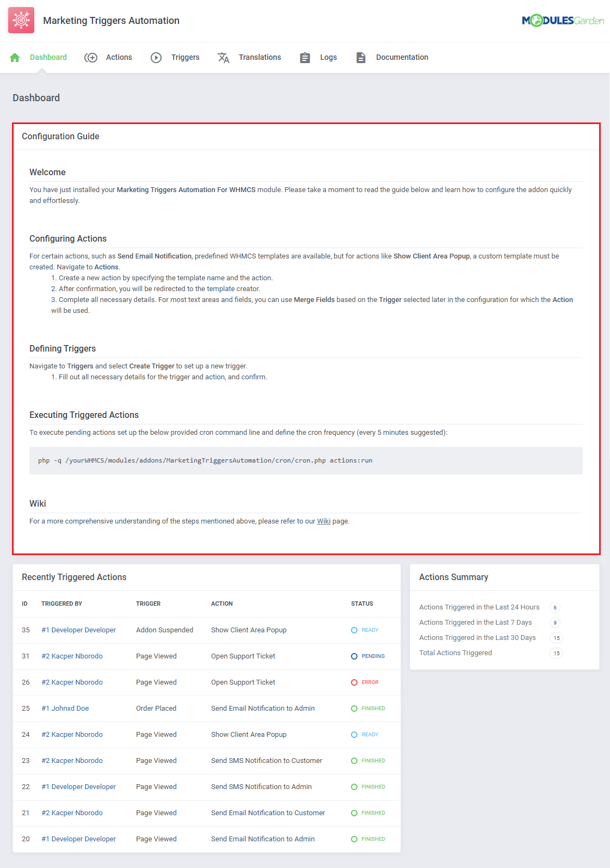Click the Marketing Triggers Automation app logo
Image resolution: width=610 pixels, height=868 pixels.
(x=21, y=20)
